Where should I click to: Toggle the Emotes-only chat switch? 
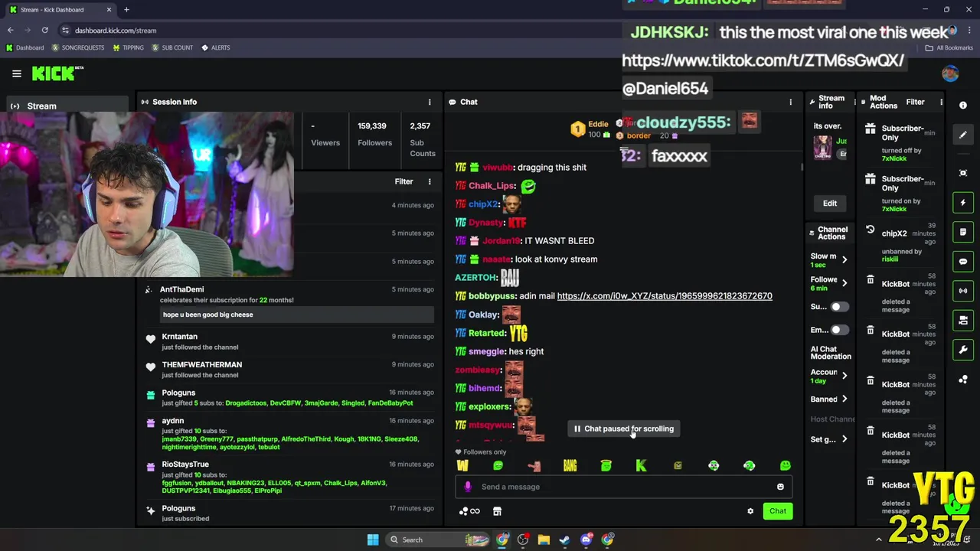[840, 330]
